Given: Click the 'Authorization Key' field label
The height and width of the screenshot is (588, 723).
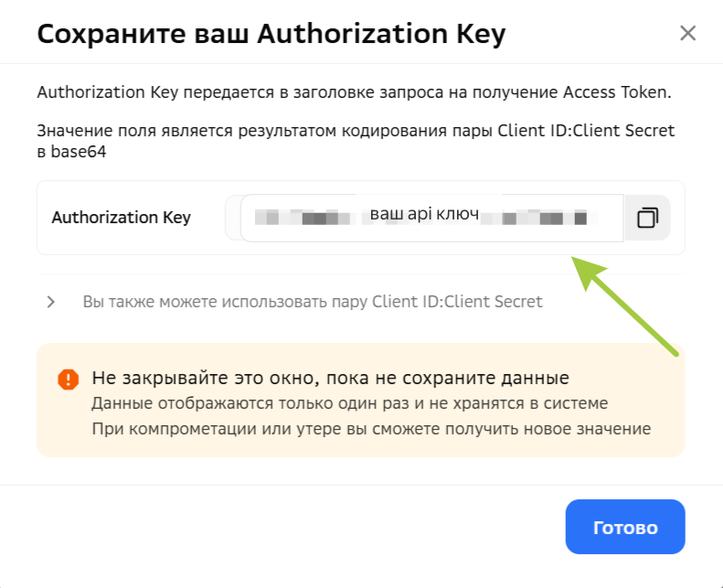Looking at the screenshot, I should [x=121, y=218].
